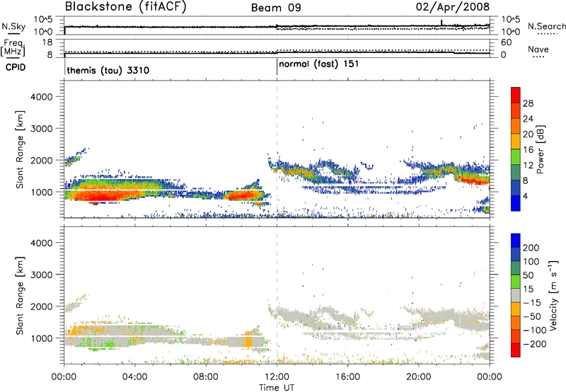This screenshot has width=566, height=392.
Task: Click the '10^5' label on the left noise axis
Action: [43, 20]
